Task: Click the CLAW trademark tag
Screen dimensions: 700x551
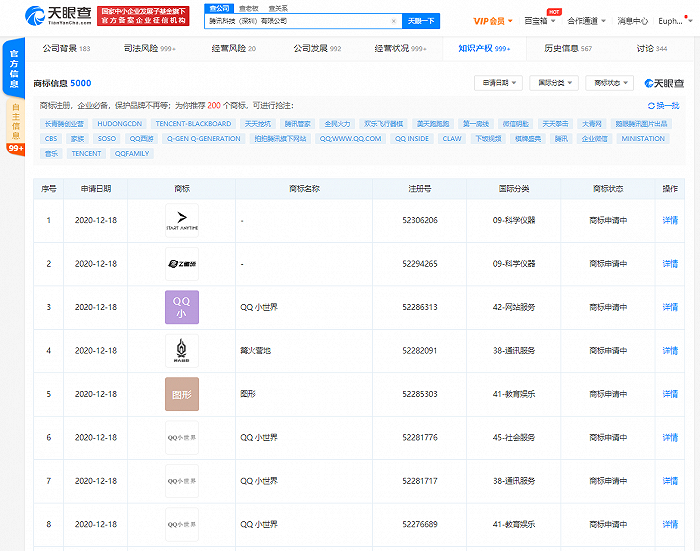Action: (x=452, y=138)
